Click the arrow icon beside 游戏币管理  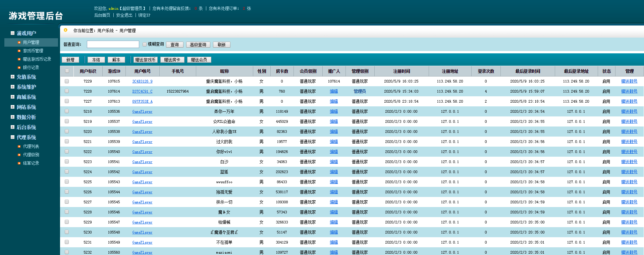(19, 51)
